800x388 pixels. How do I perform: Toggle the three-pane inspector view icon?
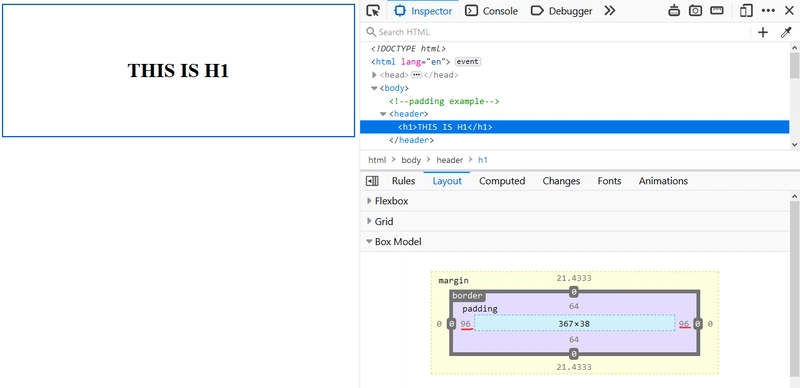click(x=372, y=181)
